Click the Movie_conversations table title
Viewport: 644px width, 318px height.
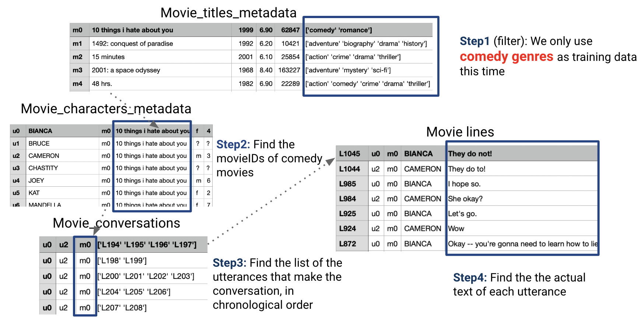116,223
